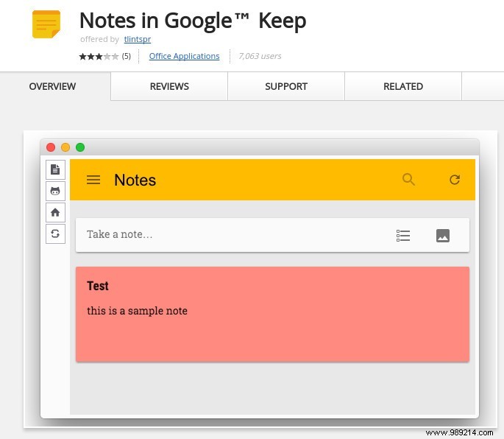Click the Take a note input field
504x439 pixels.
pos(272,235)
